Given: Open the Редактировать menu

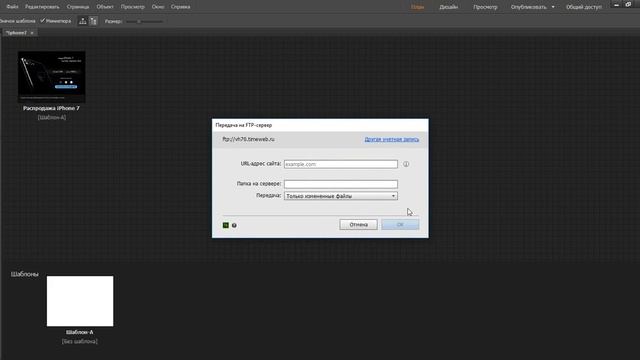Looking at the screenshot, I should (42, 7).
